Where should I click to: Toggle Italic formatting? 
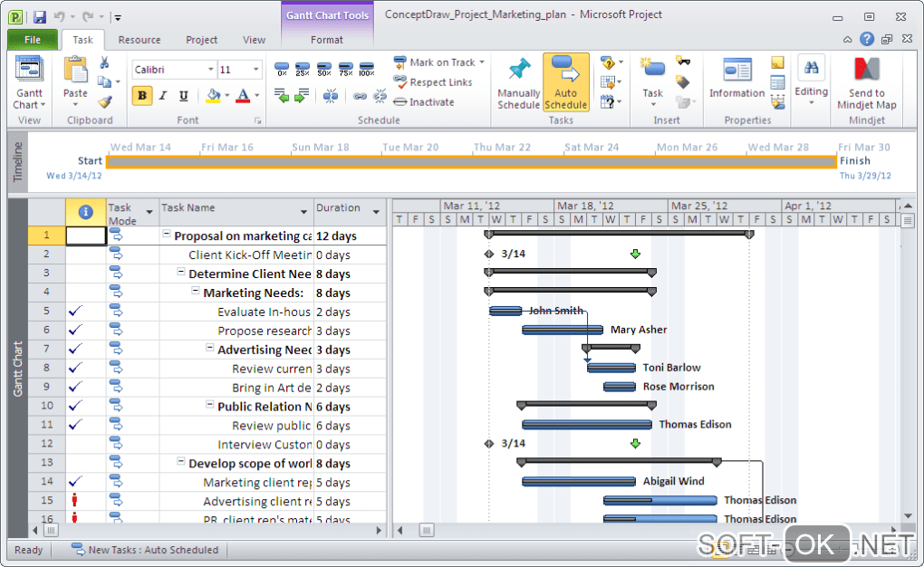pyautogui.click(x=163, y=95)
